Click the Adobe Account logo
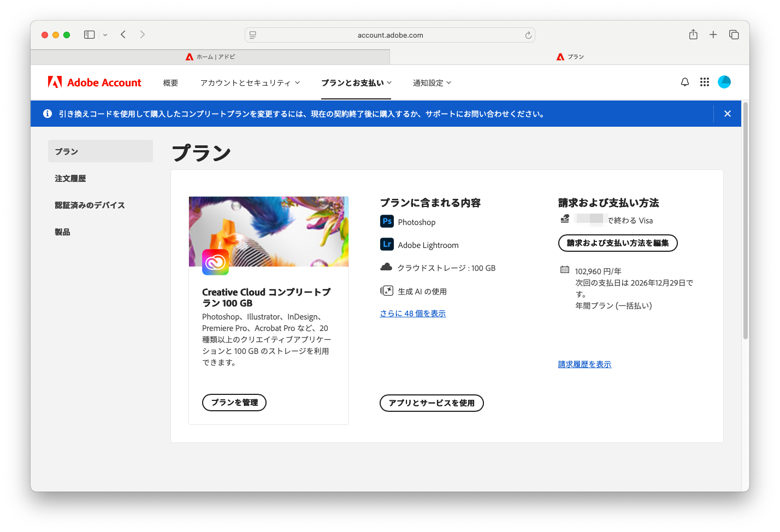The image size is (780, 532). tap(94, 82)
